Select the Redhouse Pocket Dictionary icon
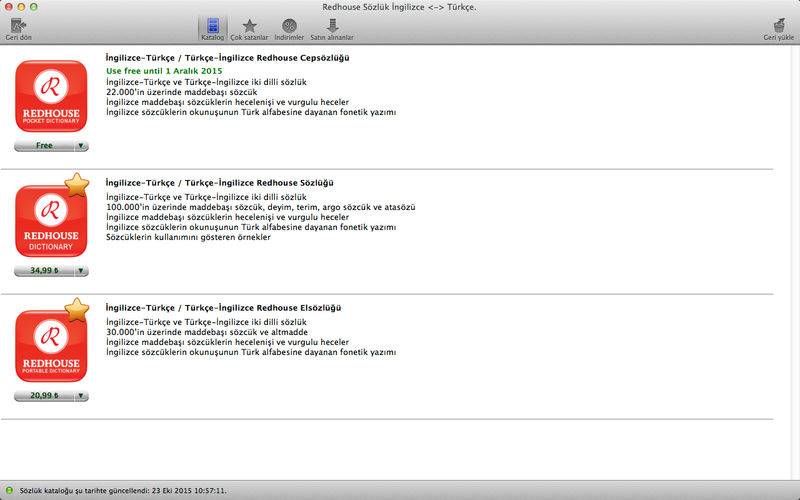Screen dimensions: 800x500 click(x=51, y=96)
